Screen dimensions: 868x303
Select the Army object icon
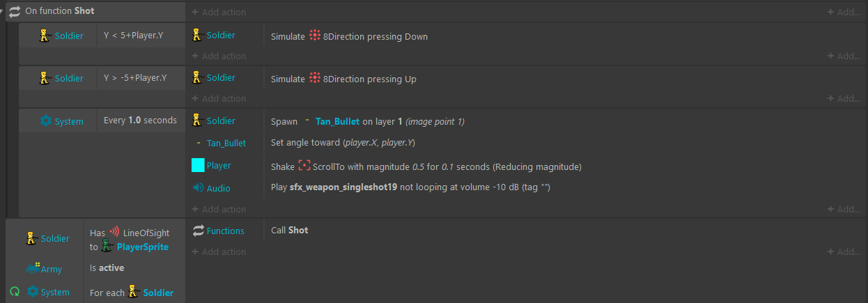pyautogui.click(x=33, y=268)
